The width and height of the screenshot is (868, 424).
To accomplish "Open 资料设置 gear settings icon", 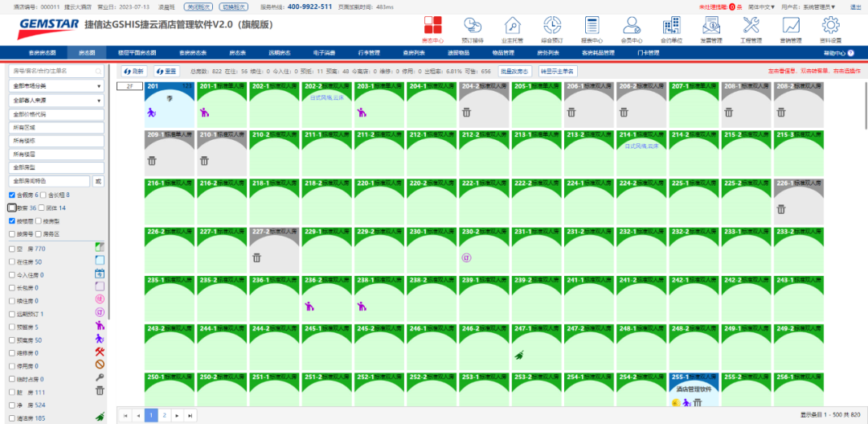I will click(830, 26).
